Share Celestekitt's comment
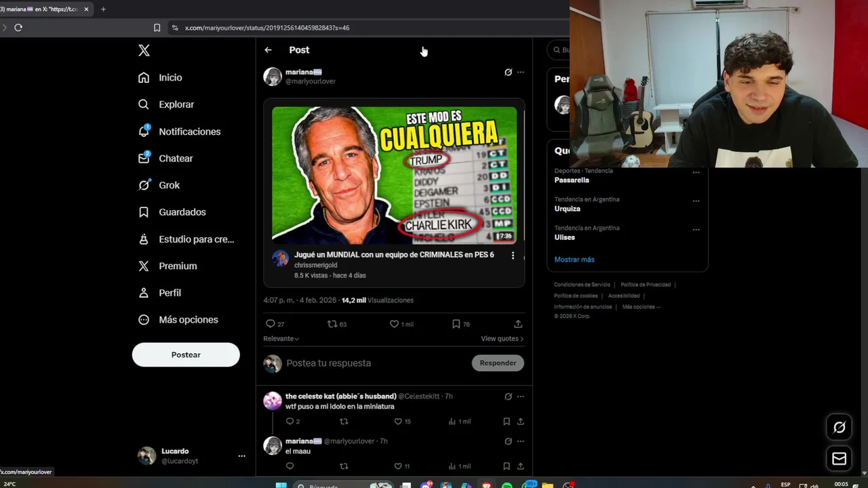868x488 pixels. pyautogui.click(x=521, y=422)
